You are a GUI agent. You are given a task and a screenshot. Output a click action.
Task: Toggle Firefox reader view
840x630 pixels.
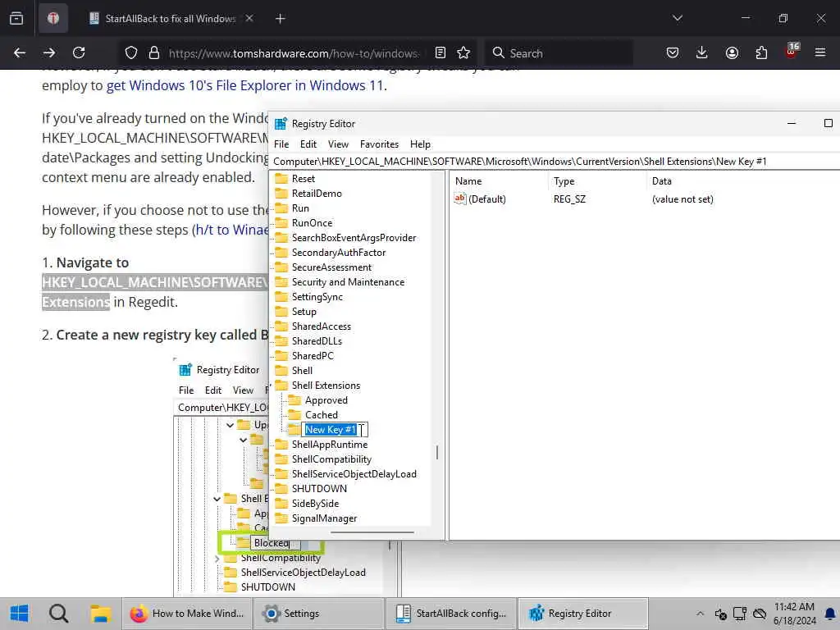pyautogui.click(x=441, y=52)
